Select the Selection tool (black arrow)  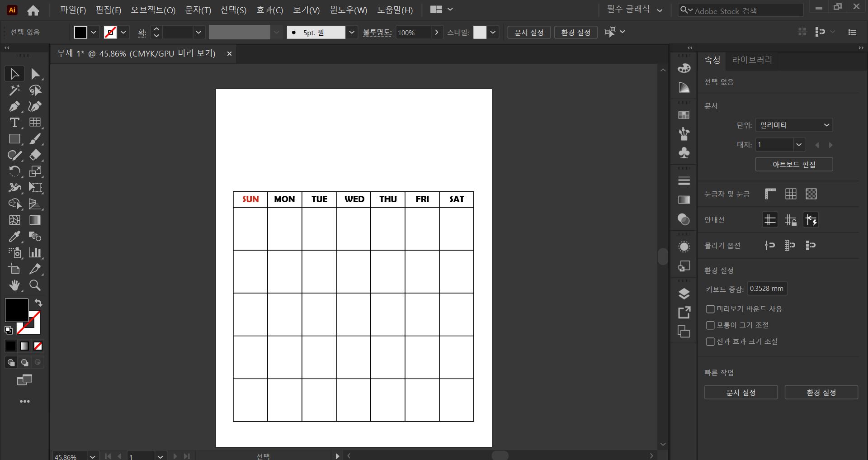click(14, 74)
